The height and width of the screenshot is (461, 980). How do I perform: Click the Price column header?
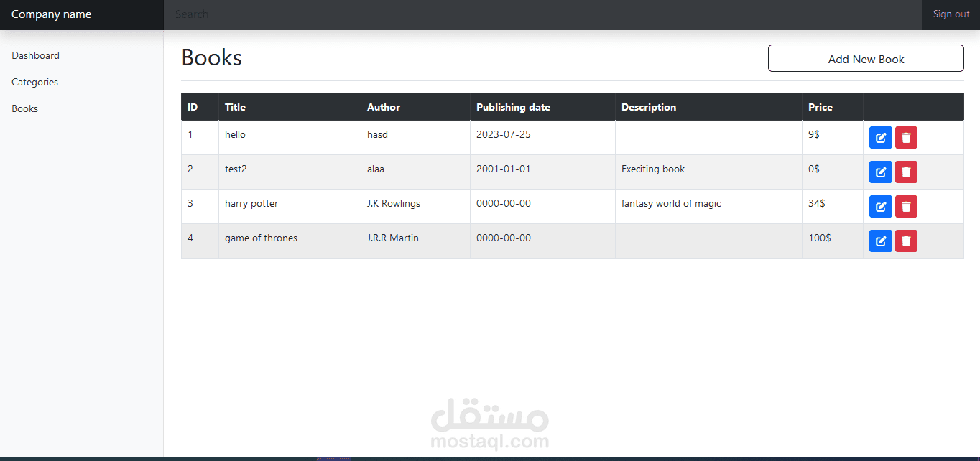820,107
